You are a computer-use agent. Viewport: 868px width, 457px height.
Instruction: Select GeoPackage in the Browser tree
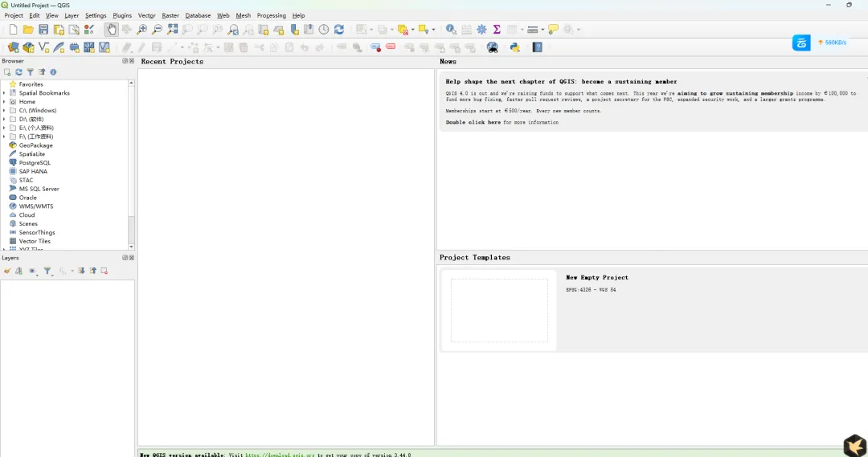tap(35, 145)
